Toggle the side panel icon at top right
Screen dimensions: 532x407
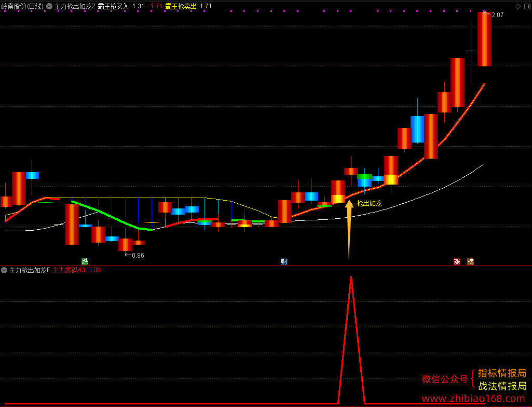tap(527, 6)
